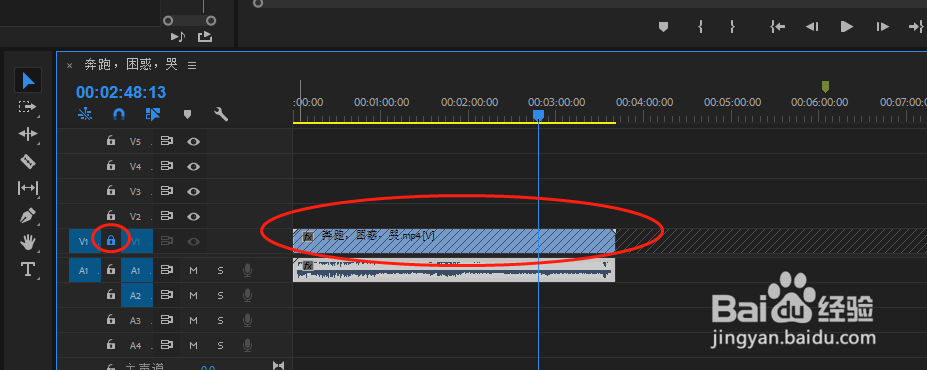This screenshot has width=927, height=370.
Task: Toggle V1 source patching button
Action: pos(84,241)
